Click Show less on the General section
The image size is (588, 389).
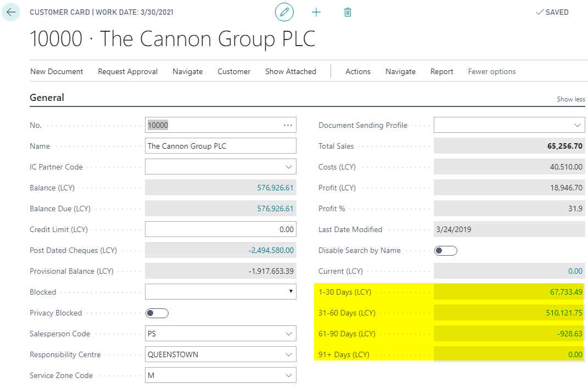570,99
